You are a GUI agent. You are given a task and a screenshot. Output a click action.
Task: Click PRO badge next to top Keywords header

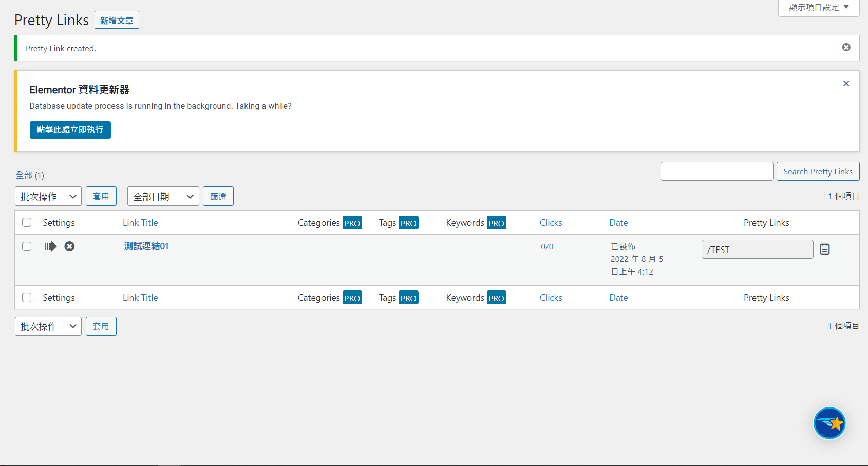(496, 223)
